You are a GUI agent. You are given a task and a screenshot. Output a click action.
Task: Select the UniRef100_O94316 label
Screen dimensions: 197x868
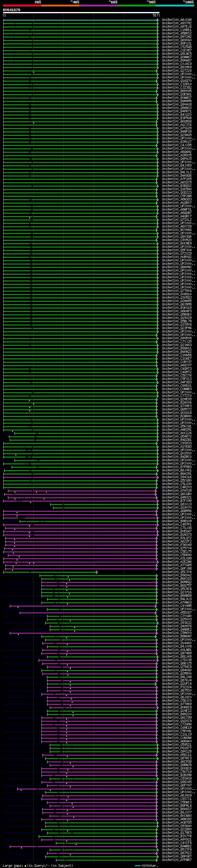click(177, 477)
